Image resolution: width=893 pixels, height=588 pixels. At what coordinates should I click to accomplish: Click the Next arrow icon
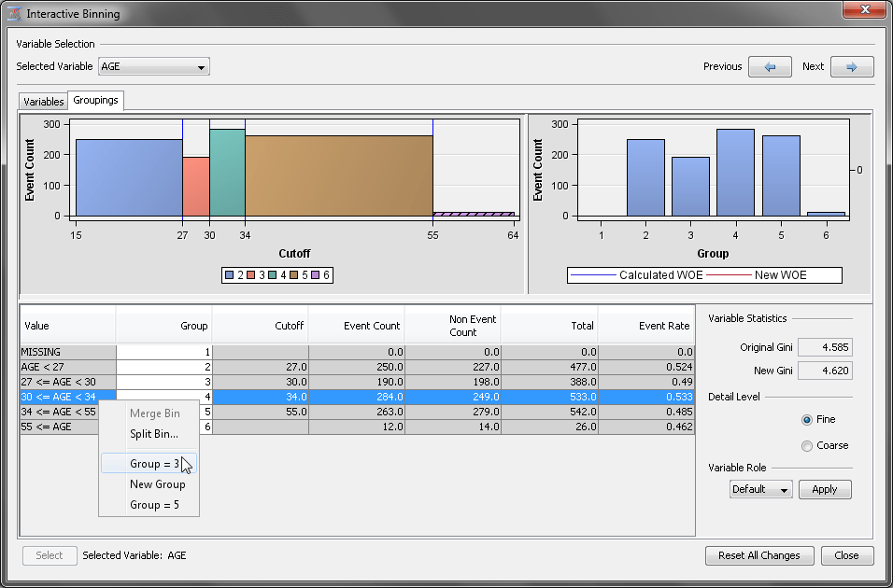[x=852, y=66]
